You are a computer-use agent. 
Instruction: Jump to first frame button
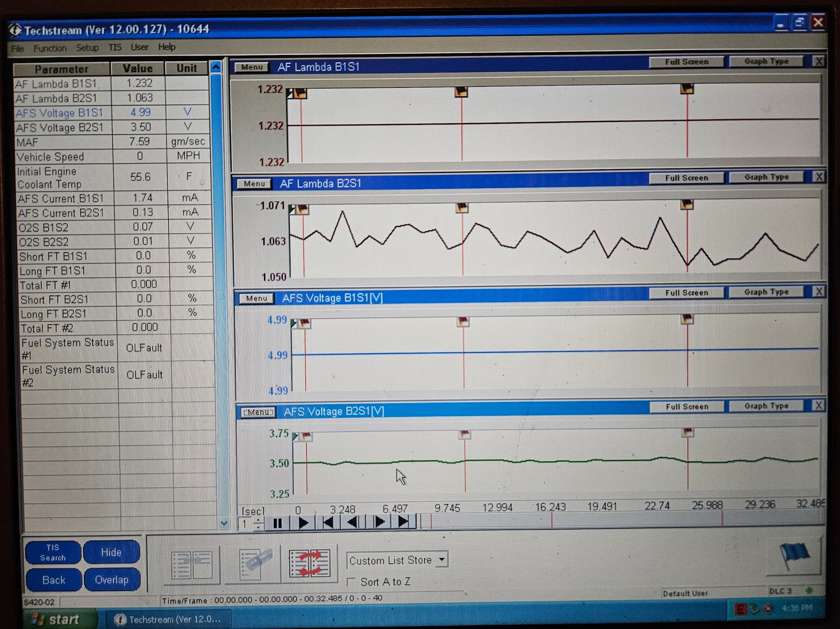pyautogui.click(x=328, y=522)
